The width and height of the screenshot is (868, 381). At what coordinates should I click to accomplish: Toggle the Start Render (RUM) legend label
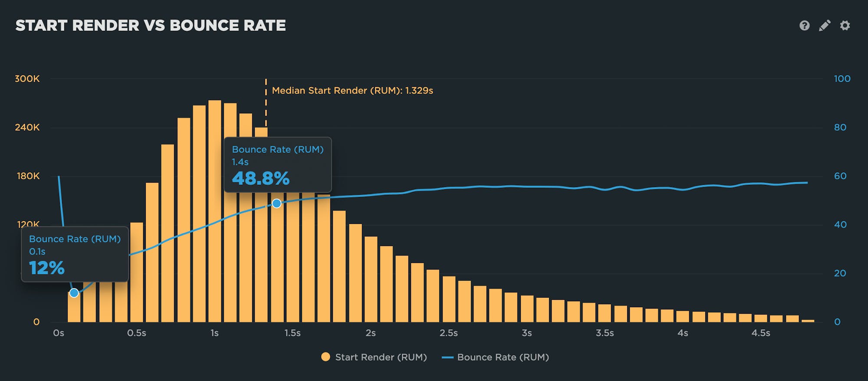coord(381,357)
